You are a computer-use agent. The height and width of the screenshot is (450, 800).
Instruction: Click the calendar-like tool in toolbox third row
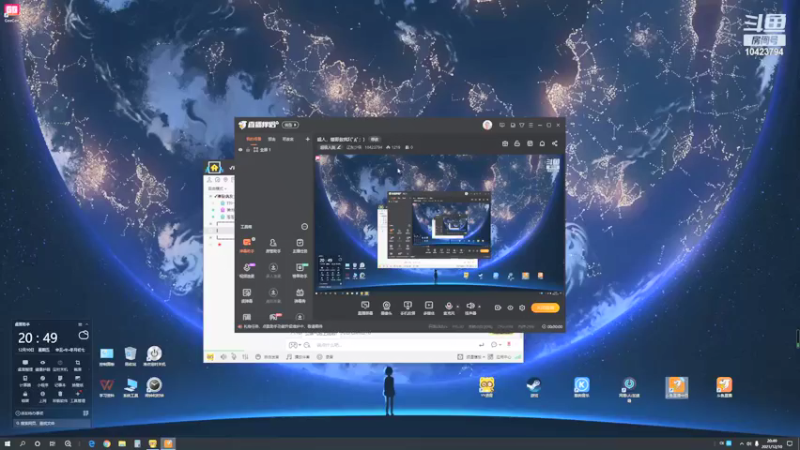pos(299,293)
